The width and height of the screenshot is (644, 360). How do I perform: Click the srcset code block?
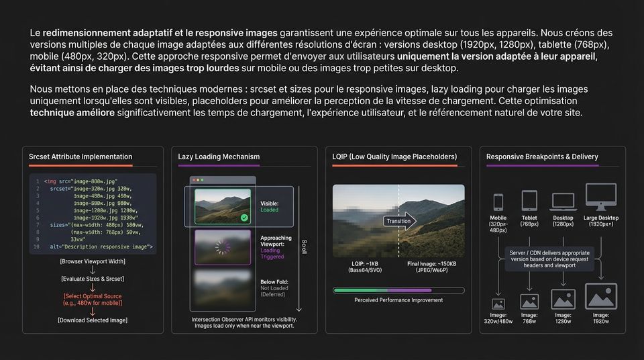coord(93,214)
